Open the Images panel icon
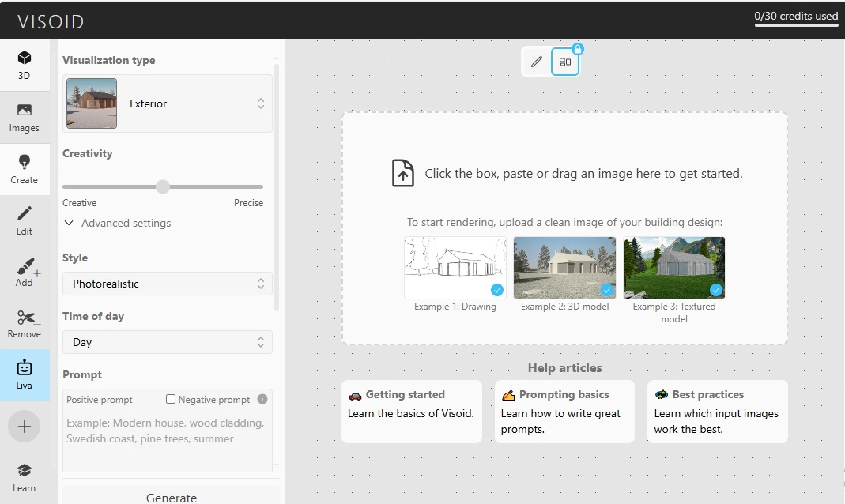 [25, 117]
